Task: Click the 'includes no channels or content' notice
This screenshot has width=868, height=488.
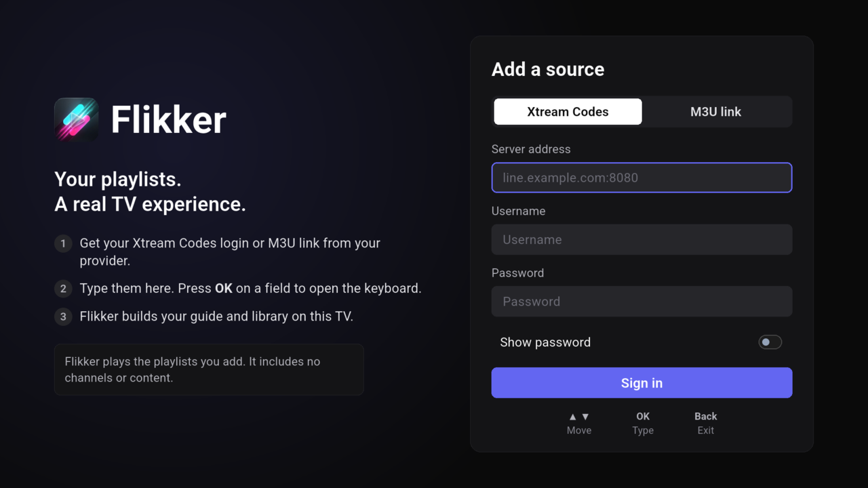Action: [209, 369]
